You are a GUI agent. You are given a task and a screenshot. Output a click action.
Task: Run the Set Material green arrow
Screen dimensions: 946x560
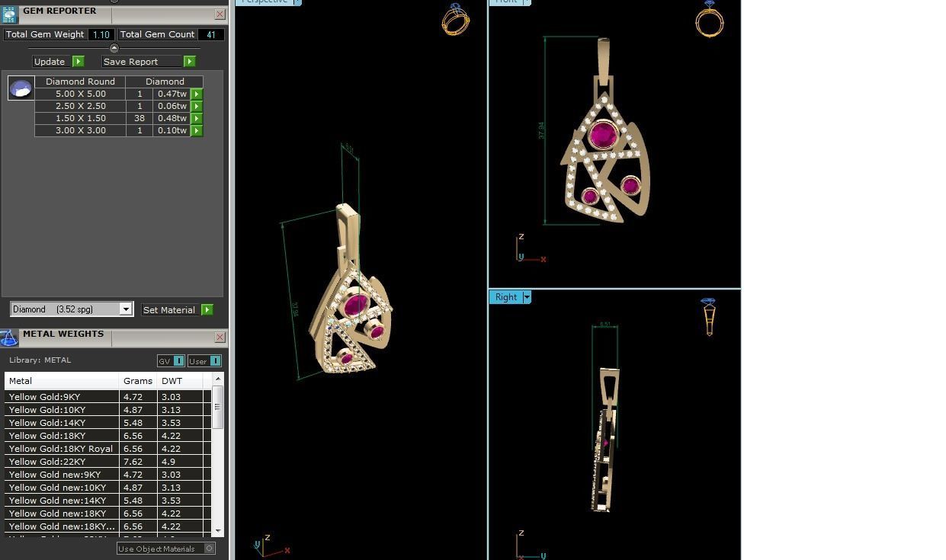coord(207,309)
